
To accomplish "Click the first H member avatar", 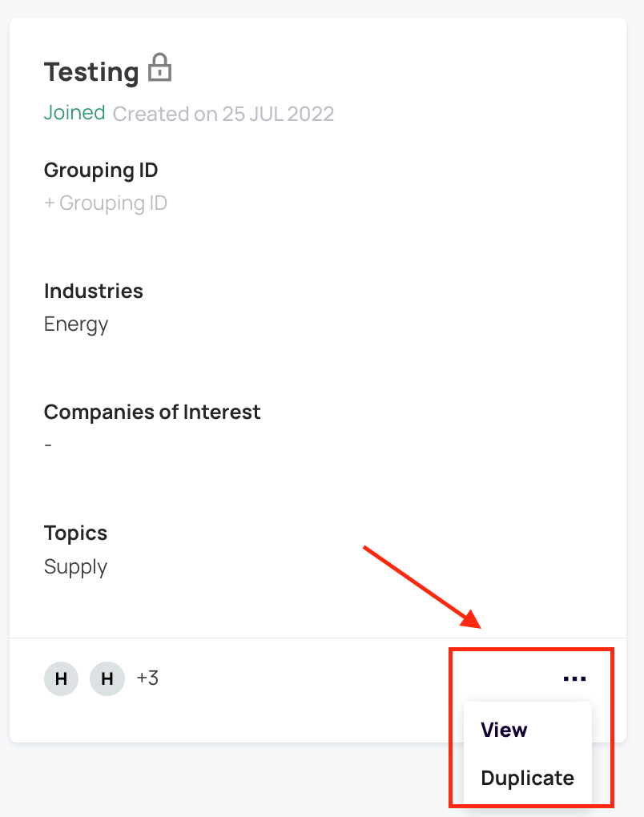I will (x=61, y=679).
